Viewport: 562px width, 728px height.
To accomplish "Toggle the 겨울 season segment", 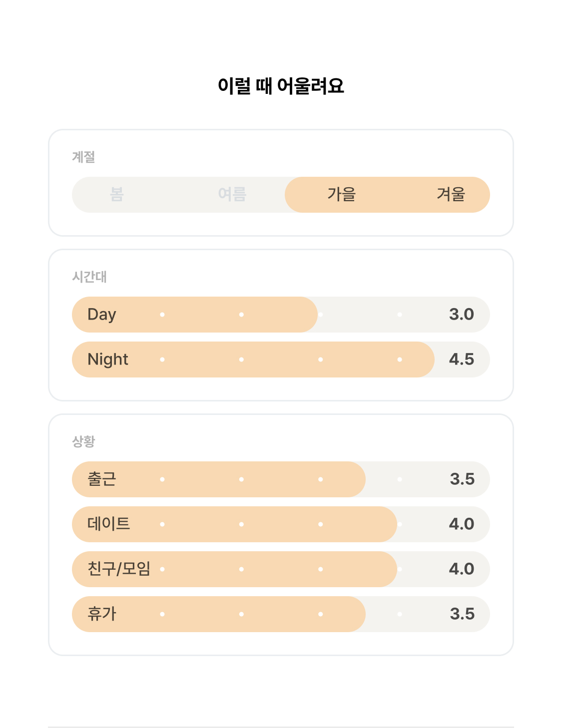I will (x=451, y=194).
